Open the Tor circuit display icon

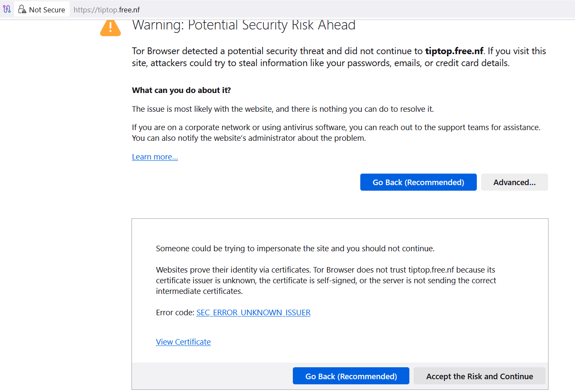[x=7, y=9]
